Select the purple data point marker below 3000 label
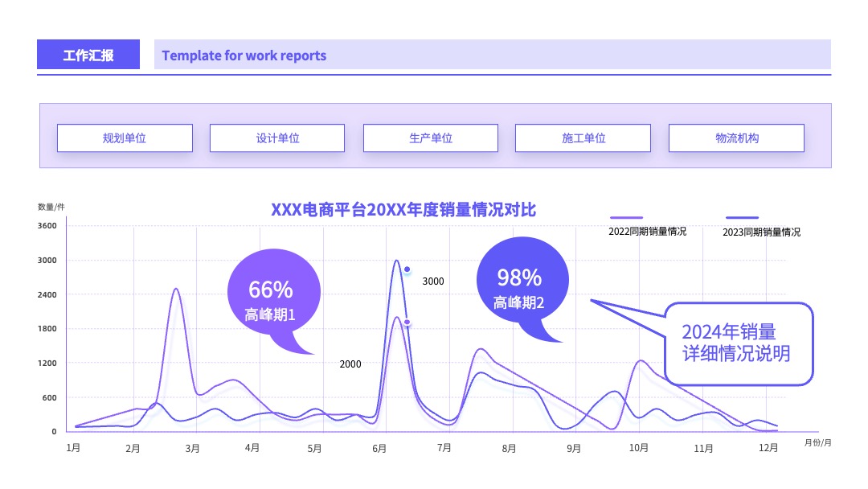868x489 pixels. [407, 323]
